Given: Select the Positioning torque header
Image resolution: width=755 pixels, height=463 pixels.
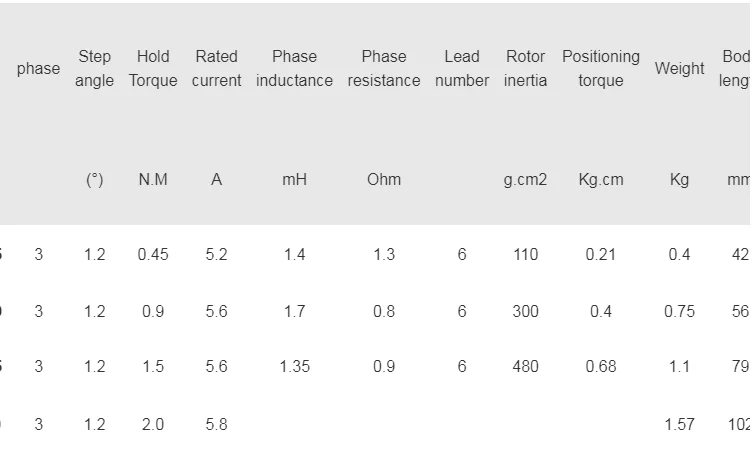Looking at the screenshot, I should [x=601, y=68].
